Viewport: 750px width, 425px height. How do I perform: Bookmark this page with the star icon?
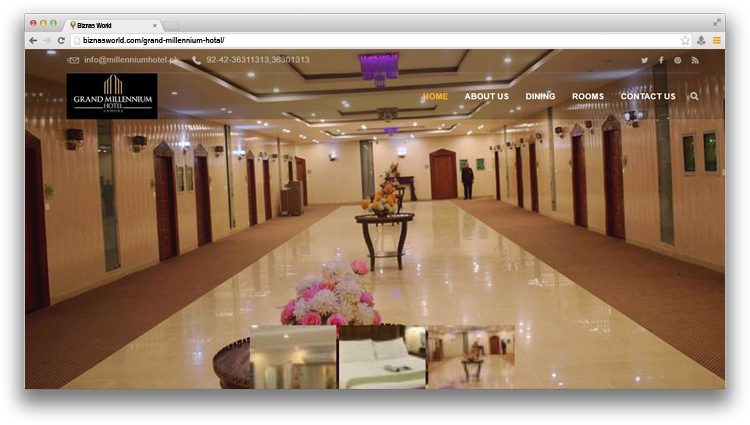[685, 40]
